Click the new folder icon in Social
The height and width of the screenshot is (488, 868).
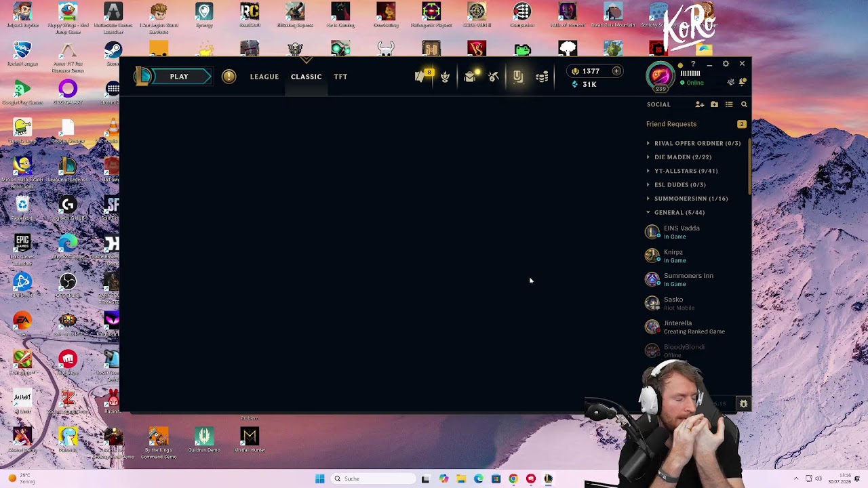pos(714,104)
